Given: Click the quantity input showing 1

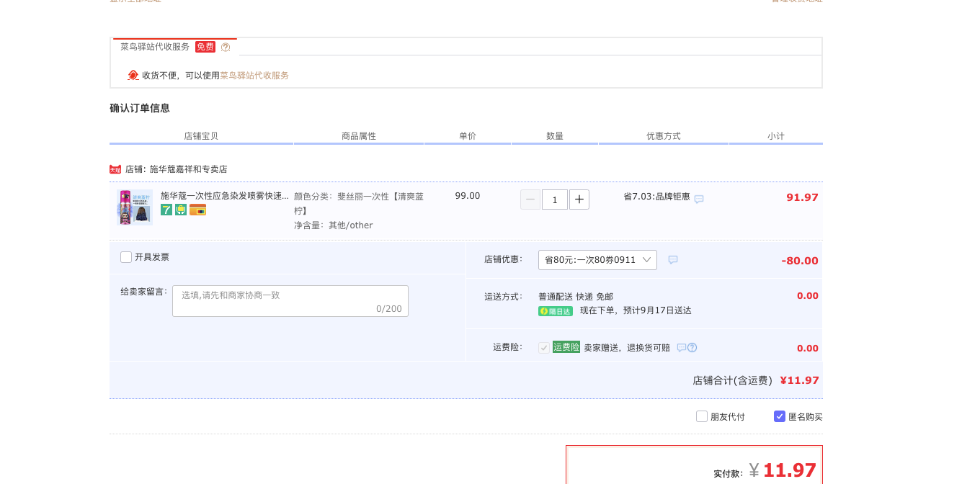Looking at the screenshot, I should pyautogui.click(x=555, y=200).
